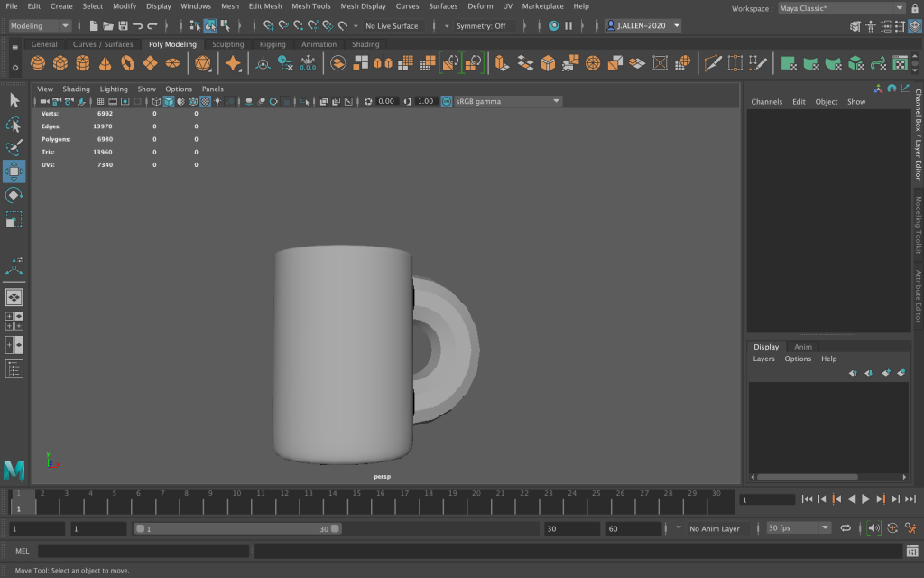Select the polygon cone shelf icon

point(106,63)
